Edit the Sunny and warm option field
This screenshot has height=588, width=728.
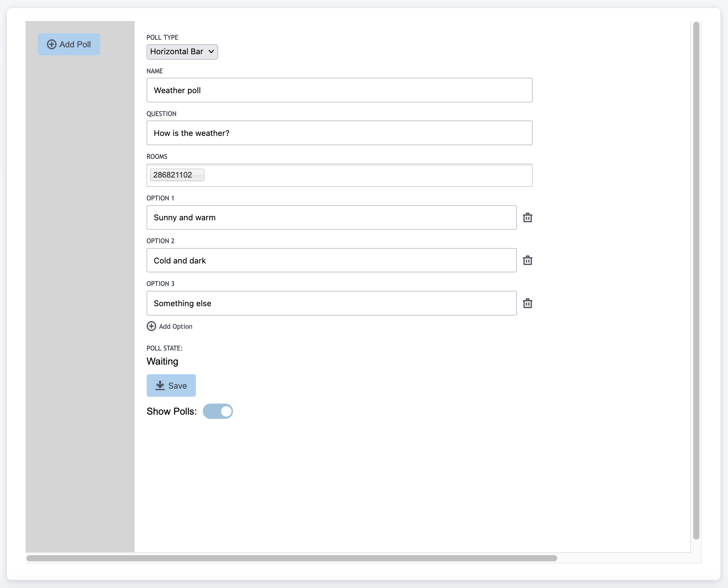tap(331, 218)
